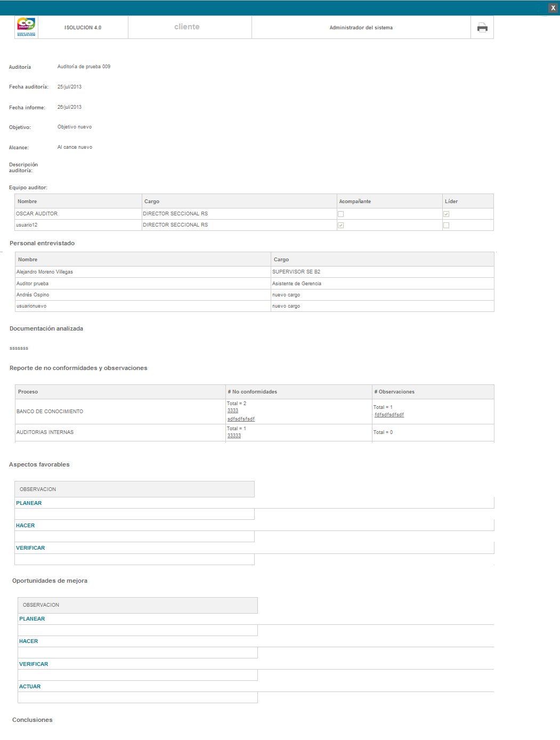Image resolution: width=560 pixels, height=740 pixels.
Task: Select the ISOLUCION 4.0 header item
Action: click(83, 28)
